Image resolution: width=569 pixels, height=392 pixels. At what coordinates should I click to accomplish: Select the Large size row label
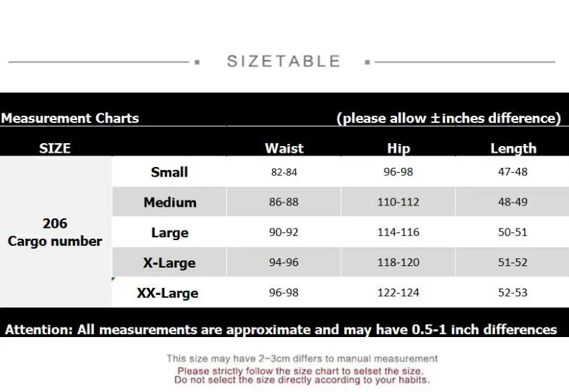coord(170,232)
